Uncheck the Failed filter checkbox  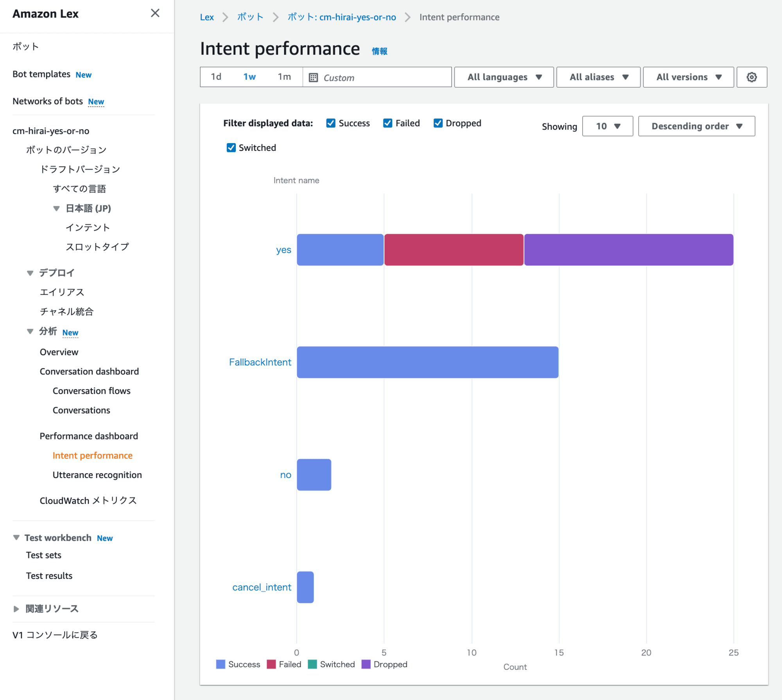pos(387,123)
